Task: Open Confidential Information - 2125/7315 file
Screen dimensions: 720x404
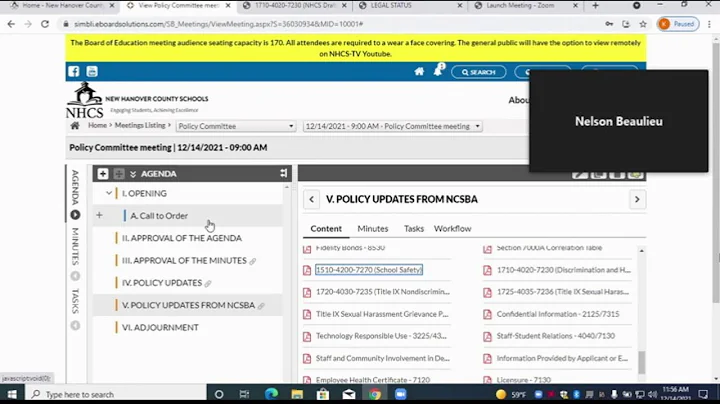Action: pyautogui.click(x=558, y=314)
